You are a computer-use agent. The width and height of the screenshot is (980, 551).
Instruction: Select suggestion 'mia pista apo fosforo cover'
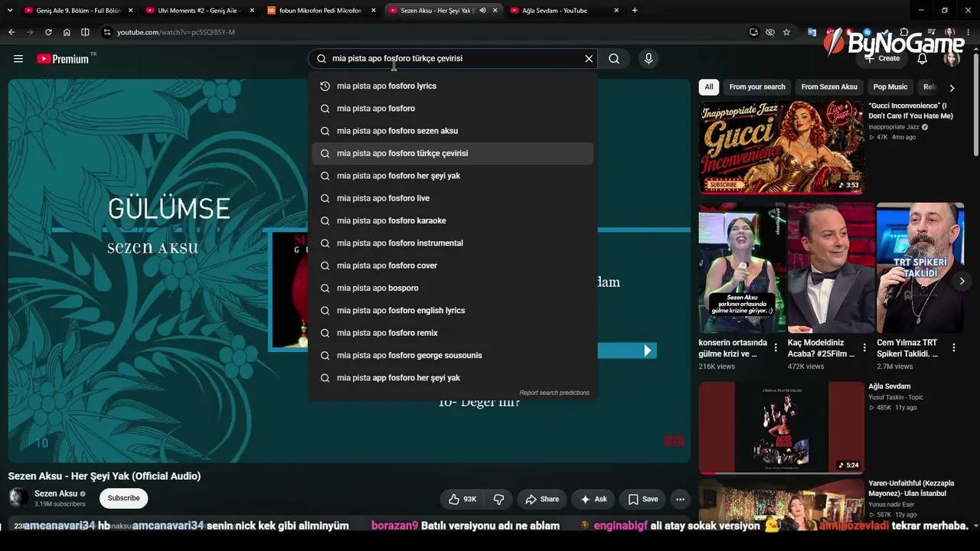tap(452, 266)
